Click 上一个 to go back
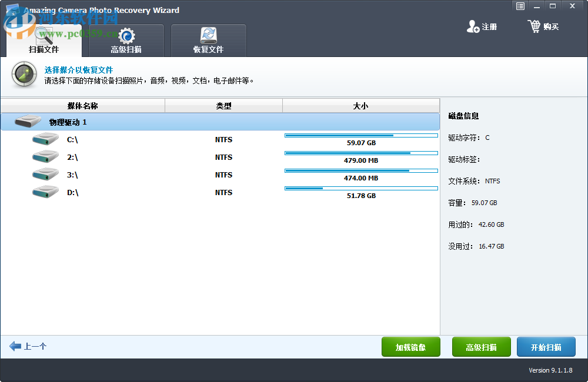 pyautogui.click(x=28, y=347)
